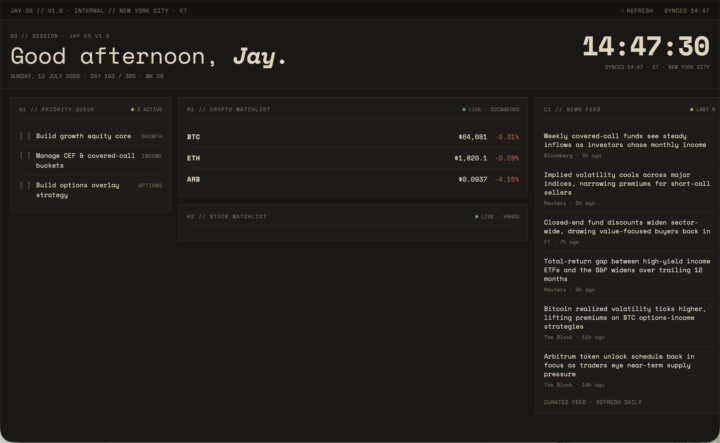The width and height of the screenshot is (720, 443).
Task: Check the Manage CEF & covered-call buckets checkbox
Action: point(25,156)
